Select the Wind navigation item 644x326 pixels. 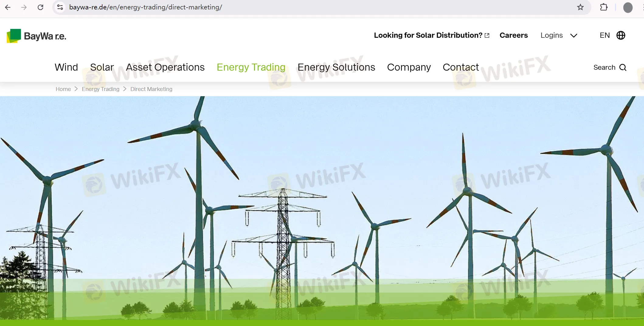coord(66,67)
